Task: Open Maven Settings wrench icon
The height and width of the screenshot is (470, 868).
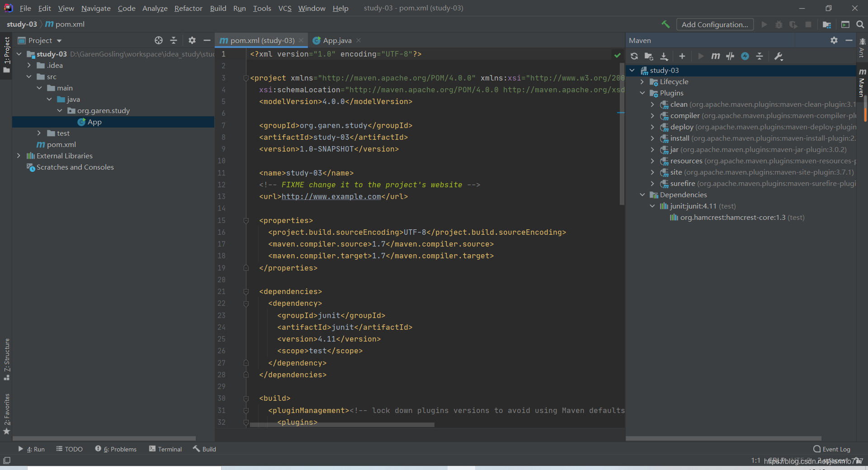Action: coord(778,56)
